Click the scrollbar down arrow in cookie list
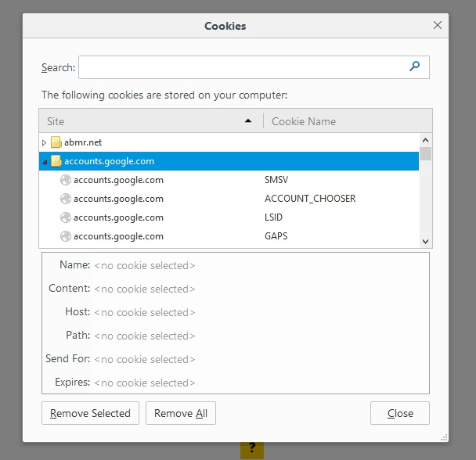476x460 pixels. click(x=425, y=242)
